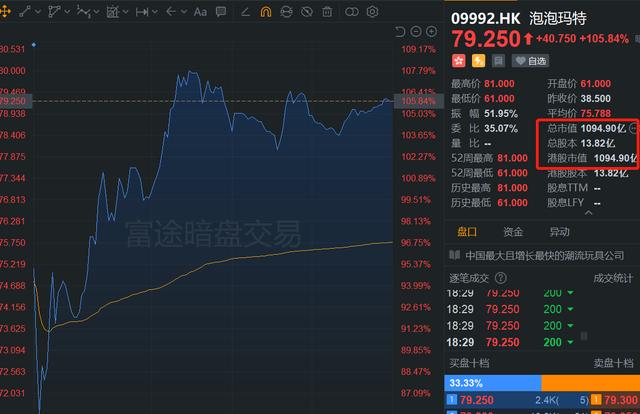Viewport: 640px width, 414px height.
Task: Select the Aa text annotation tool
Action: 200,12
